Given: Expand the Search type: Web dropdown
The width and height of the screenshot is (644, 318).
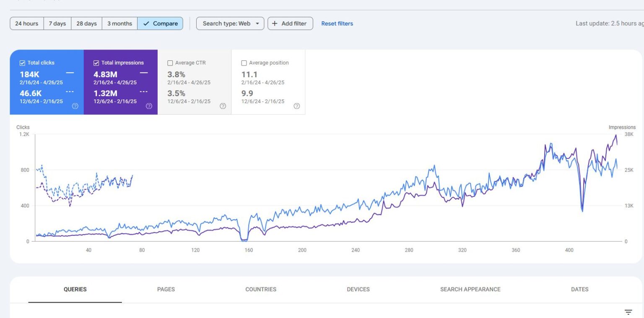Looking at the screenshot, I should point(230,23).
